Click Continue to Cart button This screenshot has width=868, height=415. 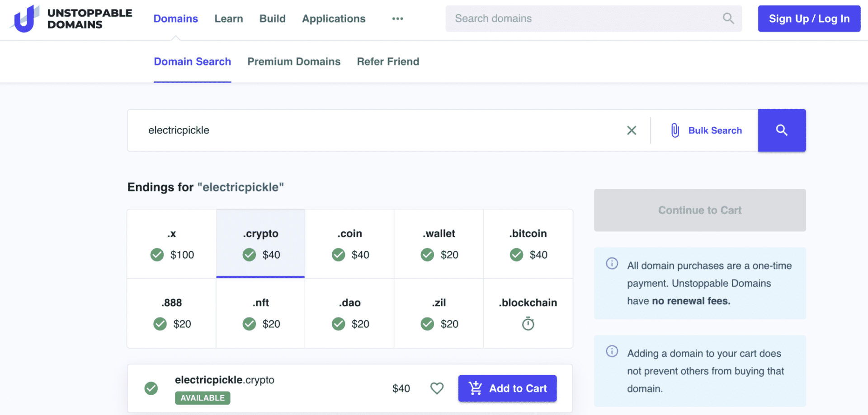pyautogui.click(x=700, y=210)
